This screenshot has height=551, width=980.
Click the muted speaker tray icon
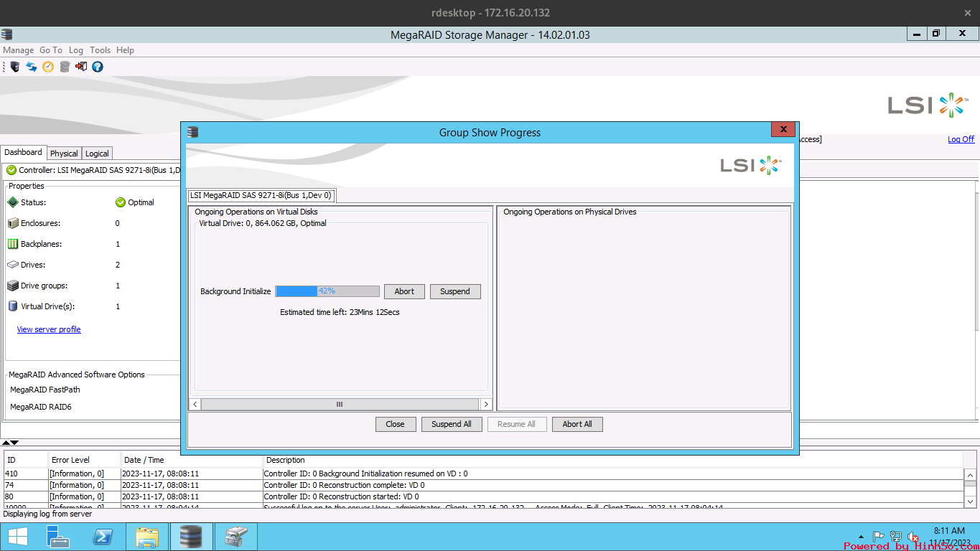click(x=913, y=537)
